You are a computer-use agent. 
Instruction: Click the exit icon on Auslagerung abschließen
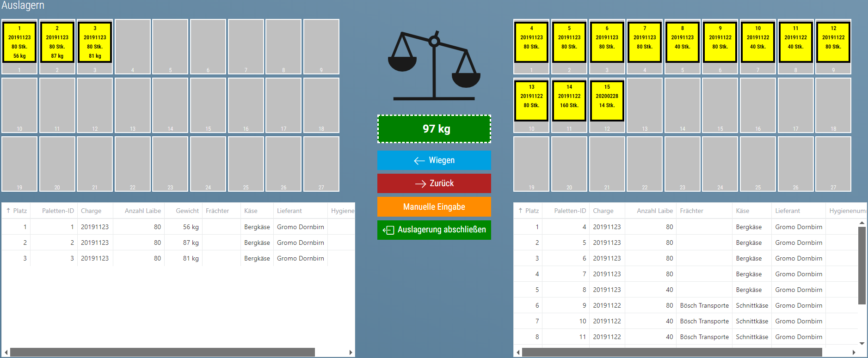388,230
